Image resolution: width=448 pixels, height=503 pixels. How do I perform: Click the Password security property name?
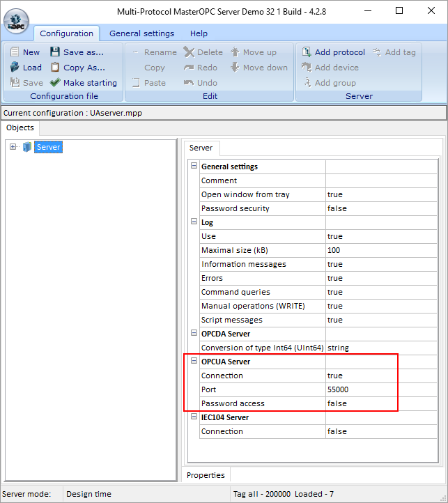tap(235, 208)
